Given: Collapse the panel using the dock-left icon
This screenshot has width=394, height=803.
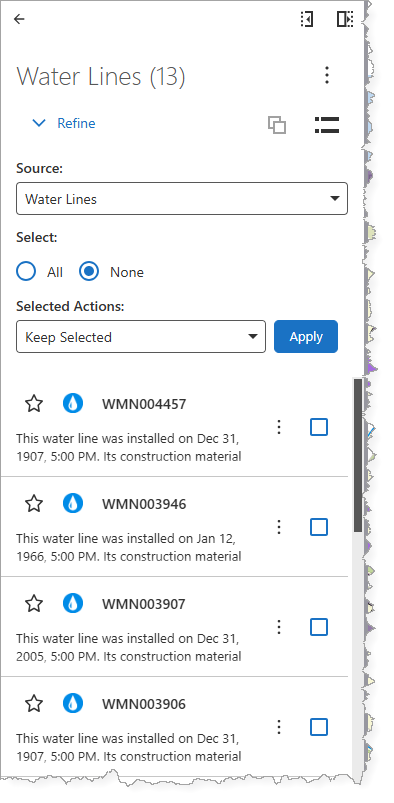Looking at the screenshot, I should click(x=307, y=19).
